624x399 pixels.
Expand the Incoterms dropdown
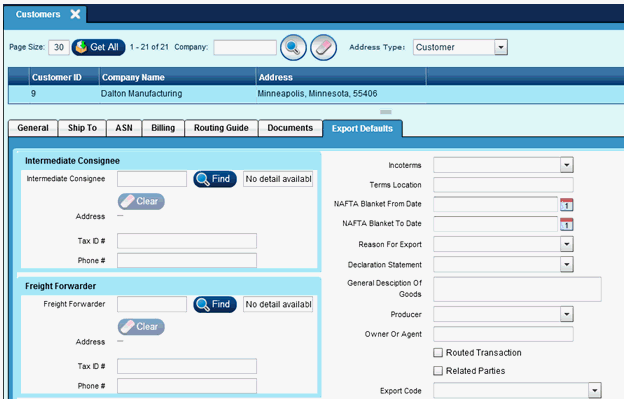(x=567, y=165)
